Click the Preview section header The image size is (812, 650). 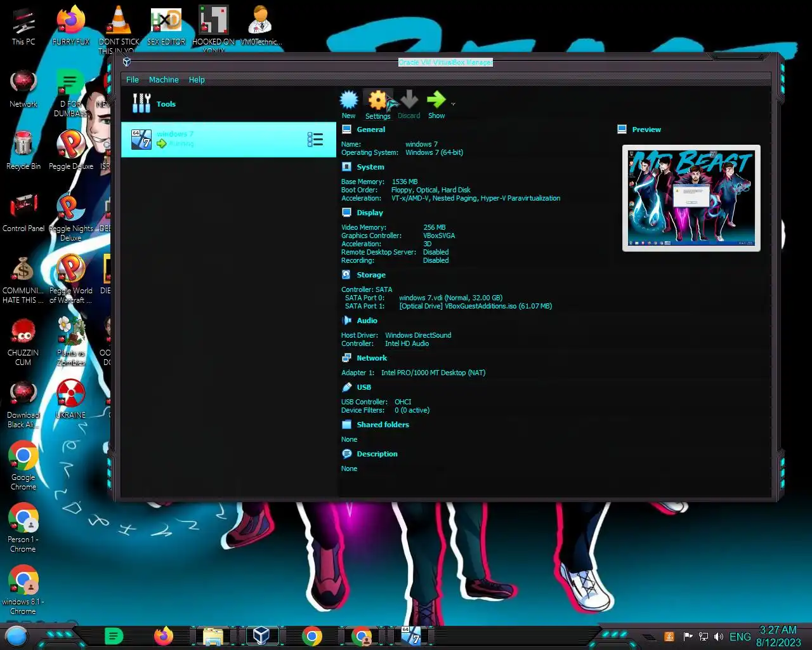[646, 129]
